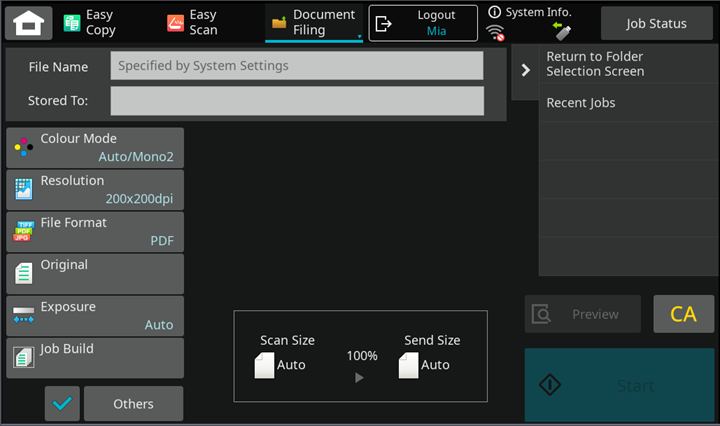The width and height of the screenshot is (720, 426).
Task: Open Recent Jobs from action panel
Action: [627, 103]
